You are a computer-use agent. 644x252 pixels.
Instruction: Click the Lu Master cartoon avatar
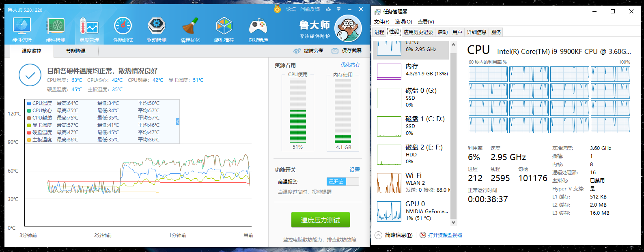(348, 28)
